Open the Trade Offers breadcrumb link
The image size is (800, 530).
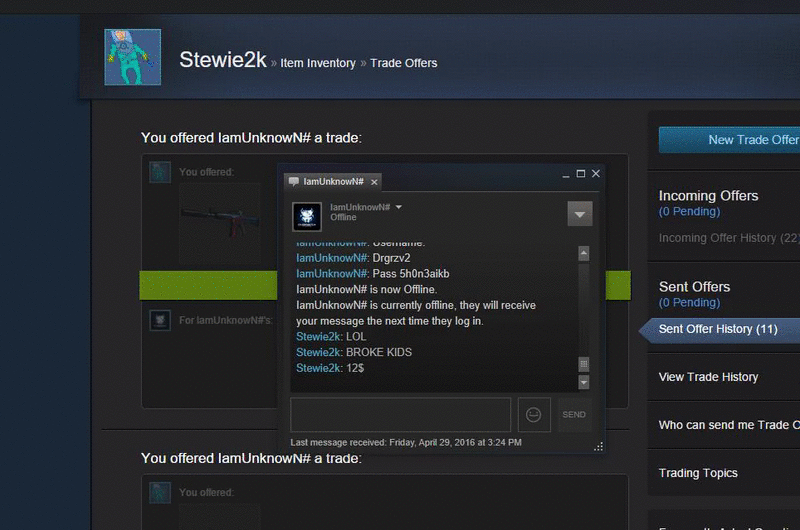point(404,63)
